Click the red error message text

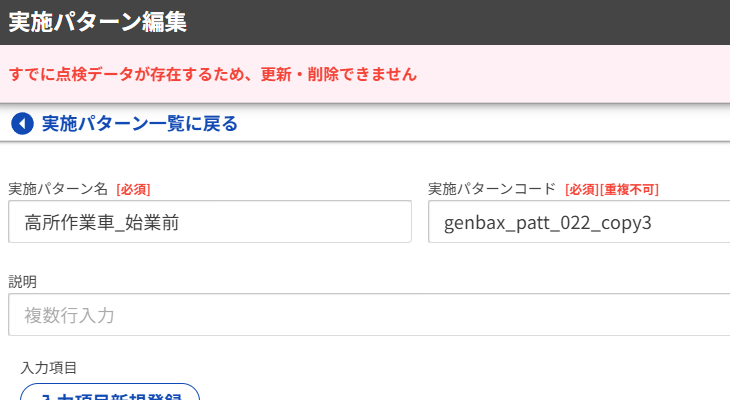(212, 74)
